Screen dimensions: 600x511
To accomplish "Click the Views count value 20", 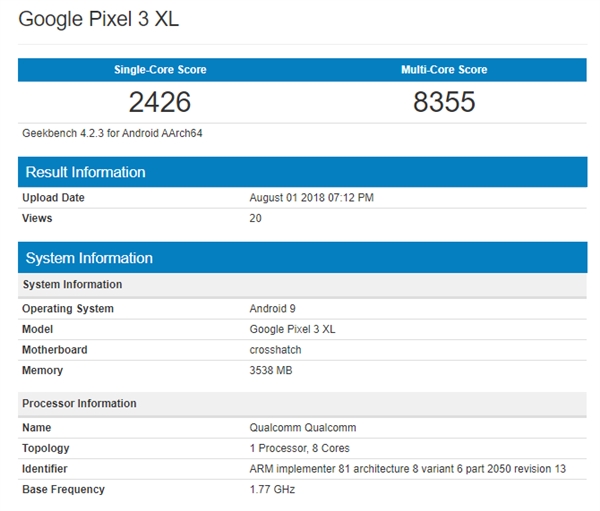I will [x=255, y=218].
